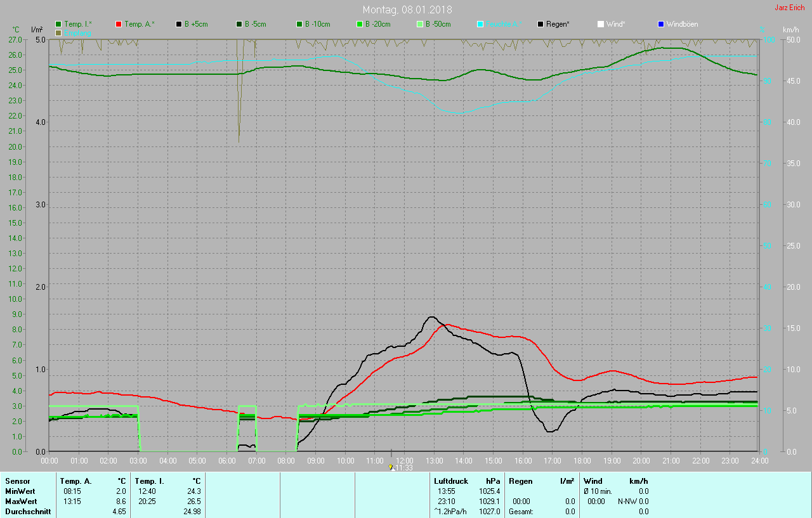
Task: Click the Temp. I. maximum value '26.5'
Action: click(194, 502)
